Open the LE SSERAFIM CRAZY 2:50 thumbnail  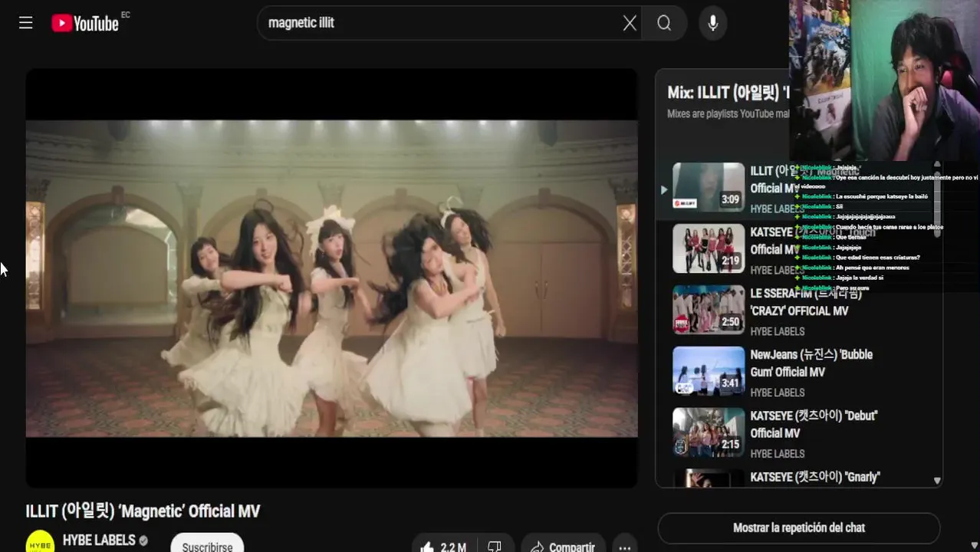coord(709,310)
